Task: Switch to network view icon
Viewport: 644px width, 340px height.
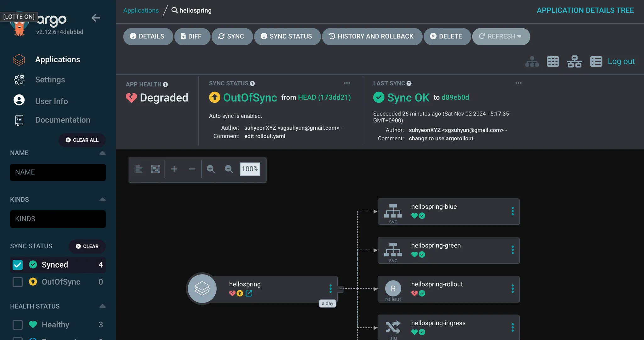Action: pyautogui.click(x=574, y=61)
